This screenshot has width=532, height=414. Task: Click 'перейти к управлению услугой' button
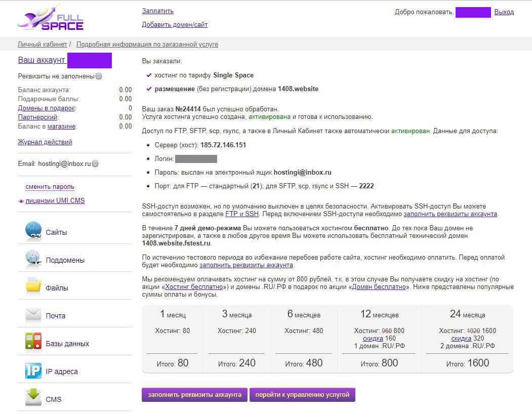click(302, 395)
